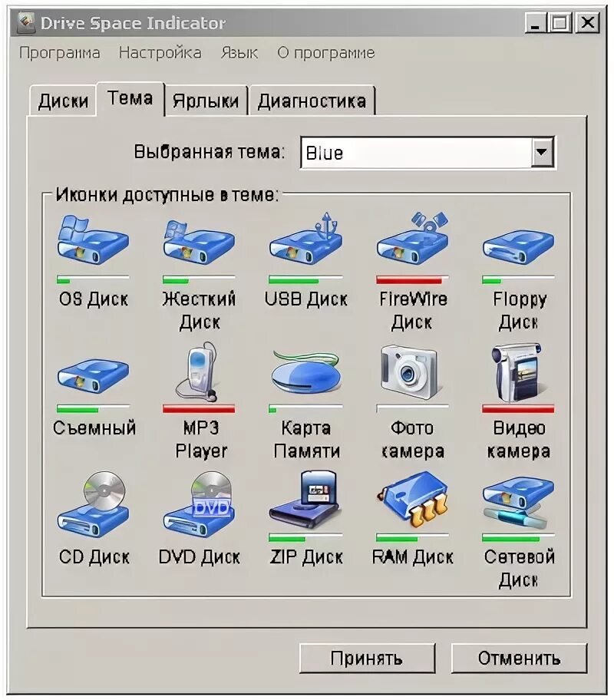Select the OS Диск drive icon
Image resolution: width=614 pixels, height=700 pixels.
(x=93, y=241)
